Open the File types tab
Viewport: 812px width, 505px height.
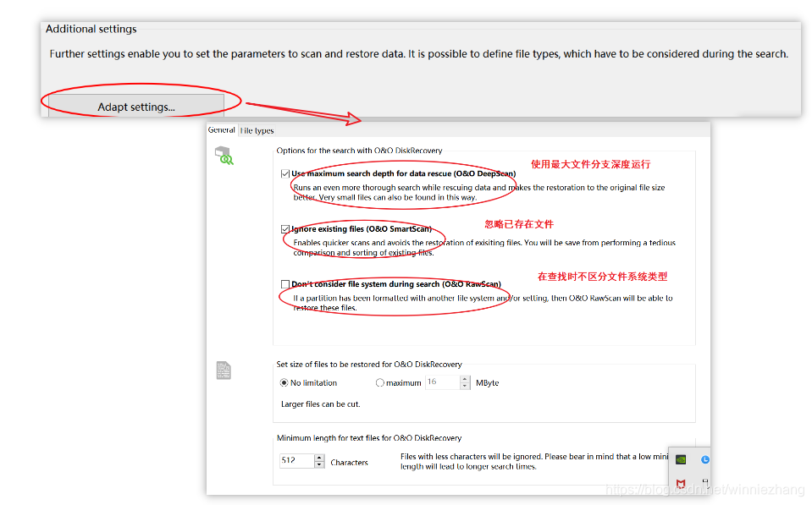pos(257,130)
